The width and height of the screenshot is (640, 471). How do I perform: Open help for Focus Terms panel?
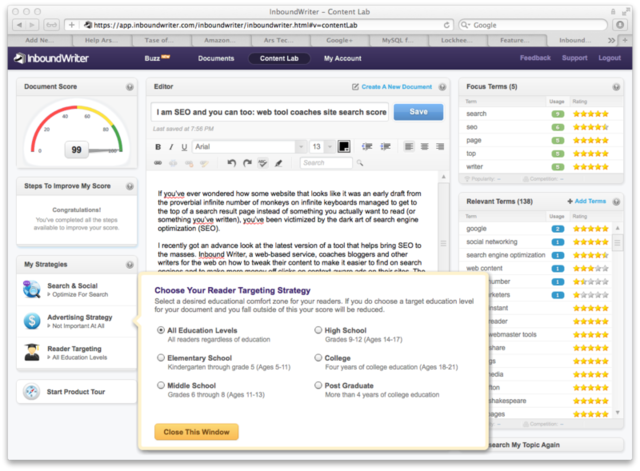pos(616,87)
